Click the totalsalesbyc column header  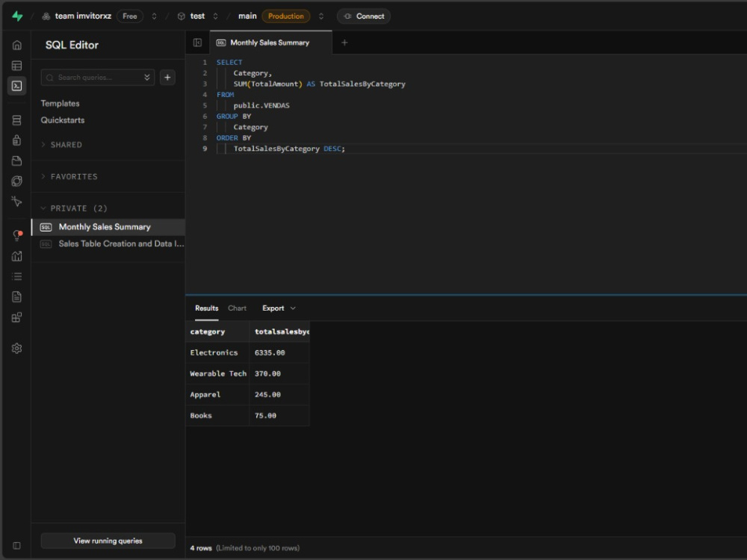279,332
